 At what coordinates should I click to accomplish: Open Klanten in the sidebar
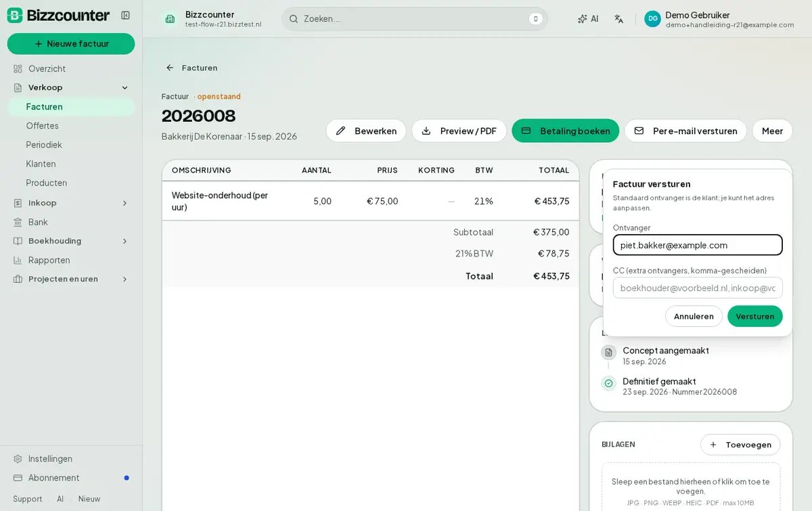(x=71, y=164)
